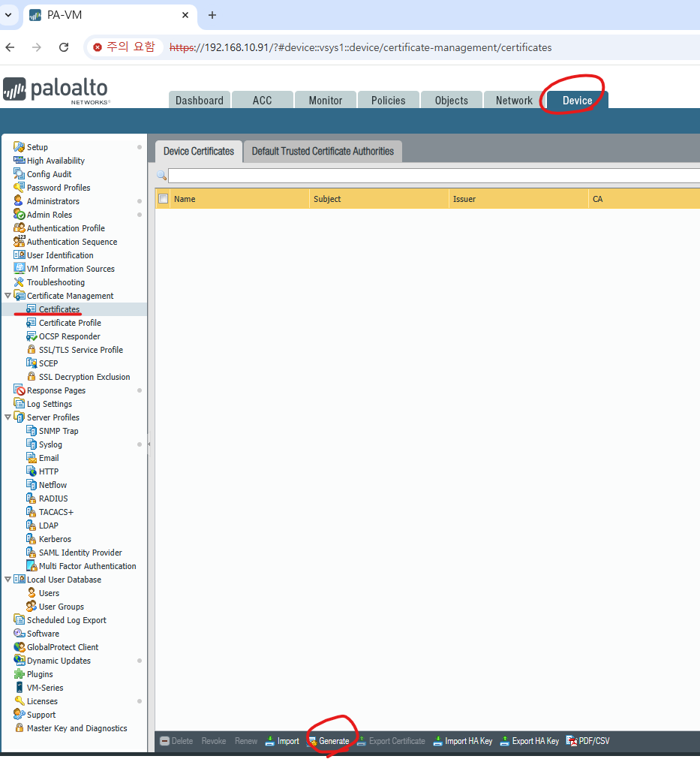The height and width of the screenshot is (759, 700).
Task: Click the Plugins puzzle icon
Action: [19, 674]
